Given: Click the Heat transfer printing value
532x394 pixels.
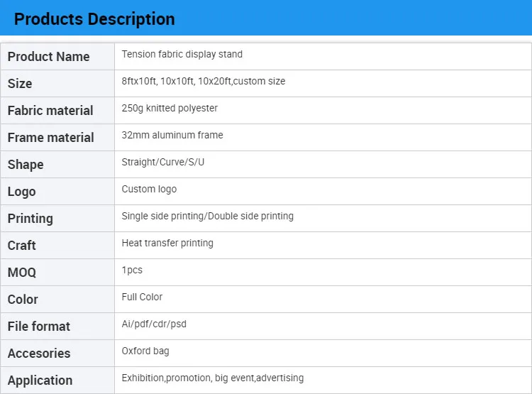Looking at the screenshot, I should click(x=167, y=243).
